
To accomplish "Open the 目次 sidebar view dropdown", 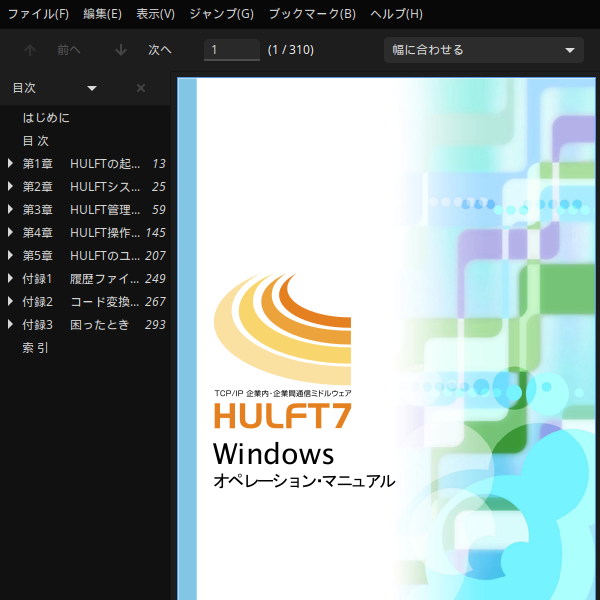I will click(x=92, y=88).
